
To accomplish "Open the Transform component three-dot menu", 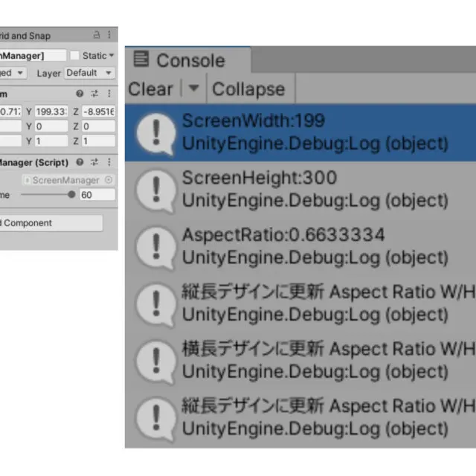I will pyautogui.click(x=109, y=94).
